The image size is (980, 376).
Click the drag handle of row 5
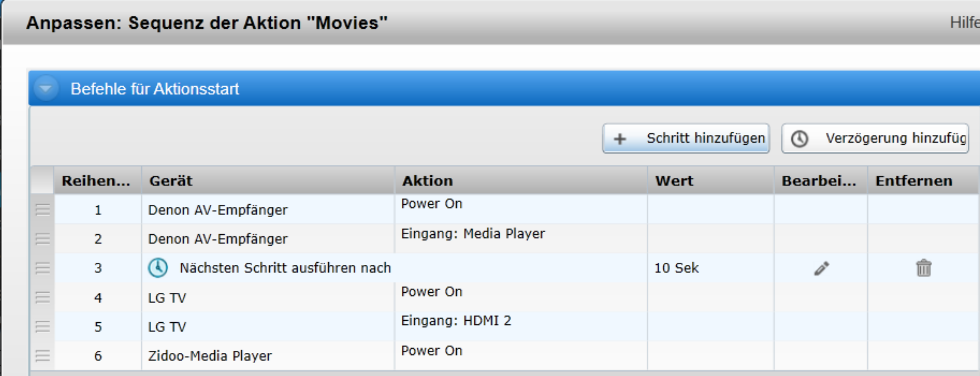pos(43,327)
